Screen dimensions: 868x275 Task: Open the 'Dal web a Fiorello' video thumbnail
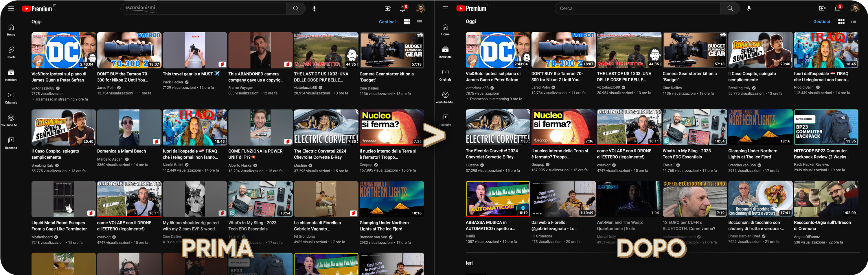tap(563, 199)
